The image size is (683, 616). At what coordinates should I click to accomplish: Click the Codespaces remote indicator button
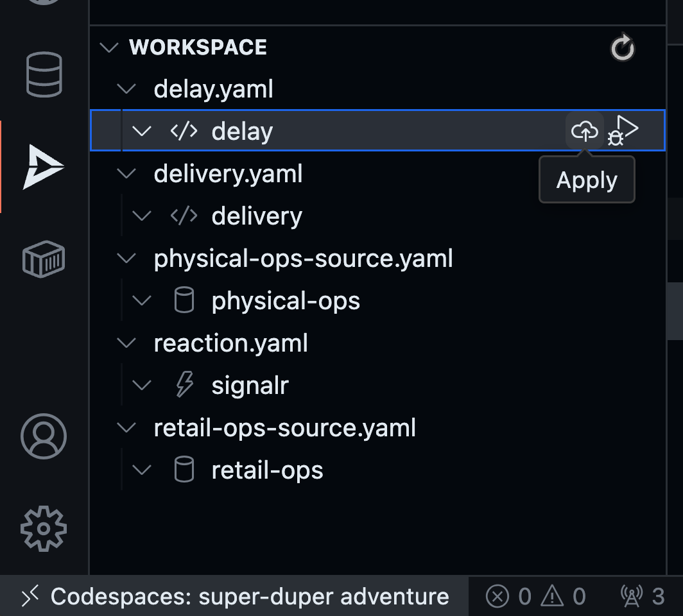(235, 597)
